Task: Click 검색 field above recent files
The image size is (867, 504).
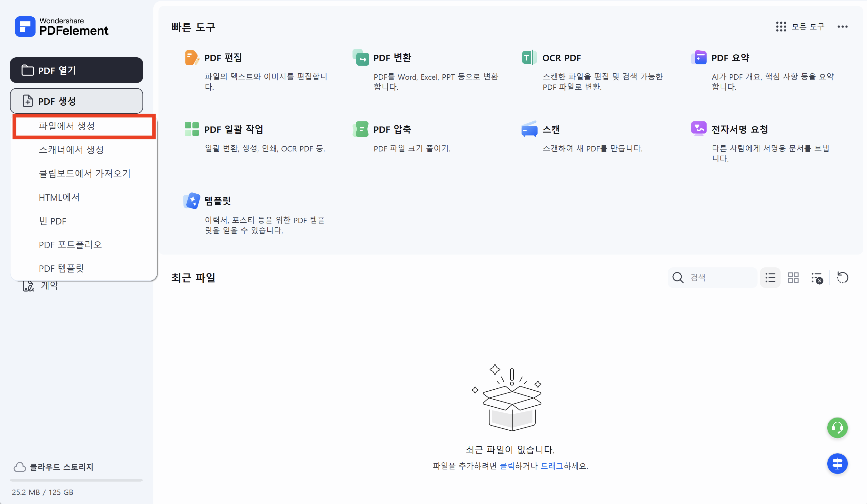Action: coord(719,277)
